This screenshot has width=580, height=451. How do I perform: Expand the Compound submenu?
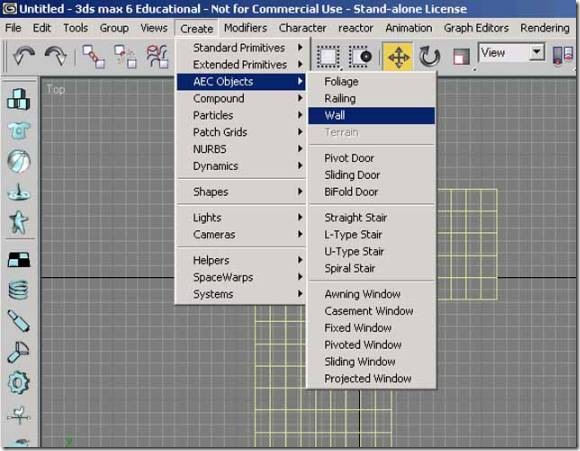tap(241, 98)
